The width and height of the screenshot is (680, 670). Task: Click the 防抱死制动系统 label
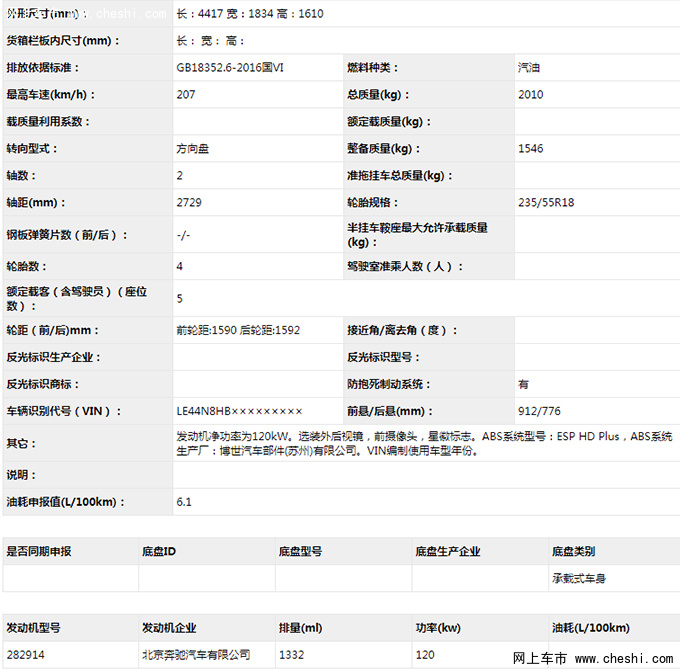389,384
